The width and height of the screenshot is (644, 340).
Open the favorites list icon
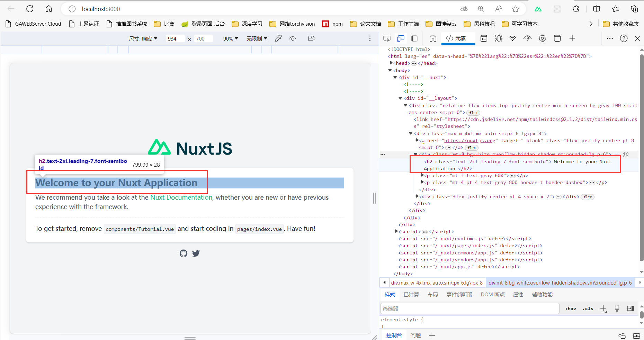(616, 9)
